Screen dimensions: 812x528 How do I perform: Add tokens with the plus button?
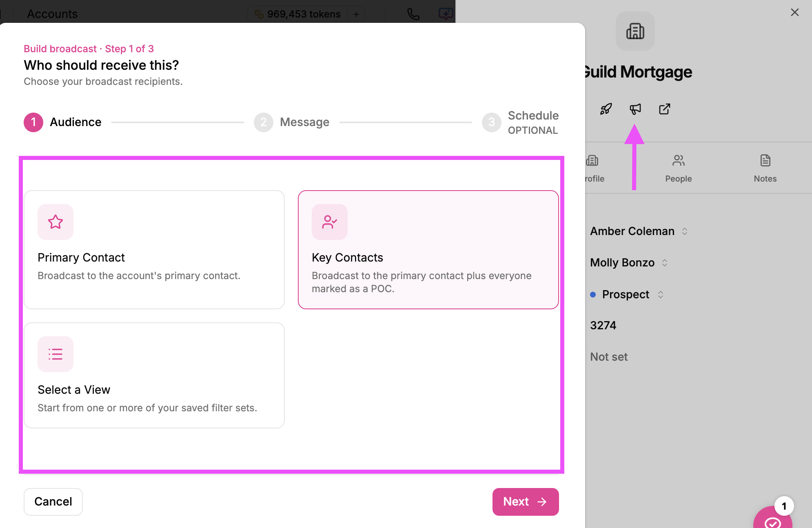coord(356,14)
